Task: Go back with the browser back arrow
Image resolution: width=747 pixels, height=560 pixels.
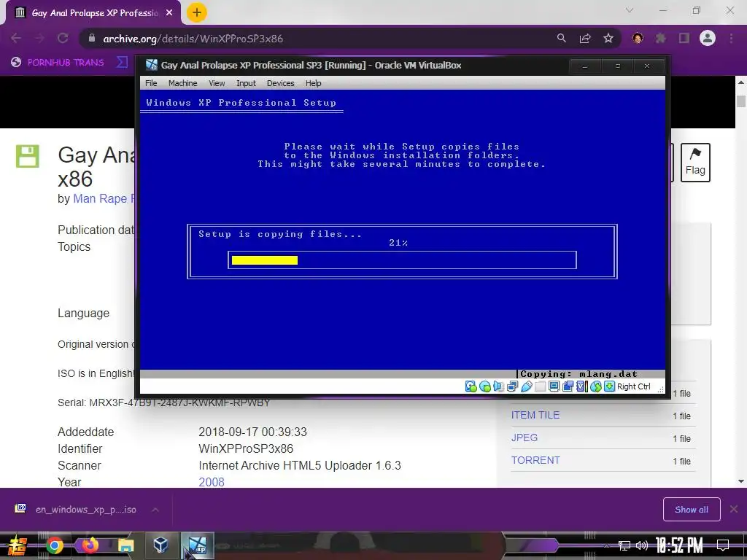Action: pos(16,38)
